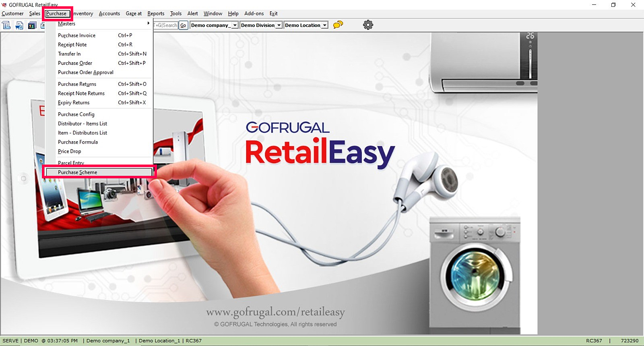This screenshot has width=644, height=346.
Task: Choose Distributor - Items List
Action: click(99, 124)
